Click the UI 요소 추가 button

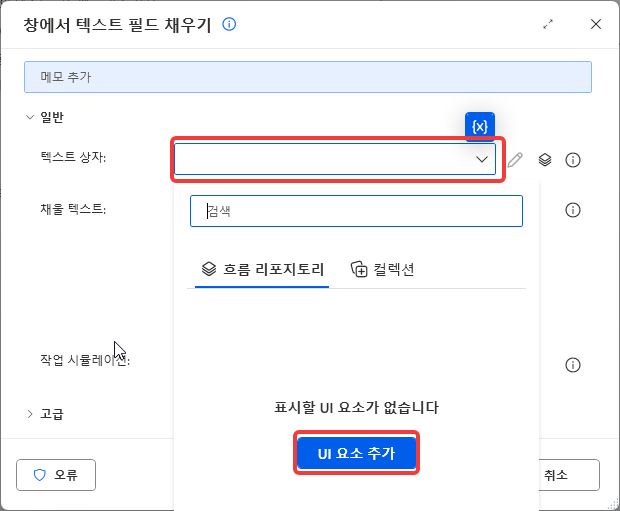tap(356, 453)
